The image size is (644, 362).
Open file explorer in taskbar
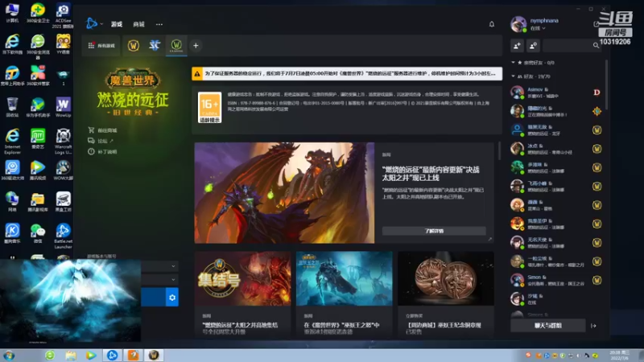[71, 355]
